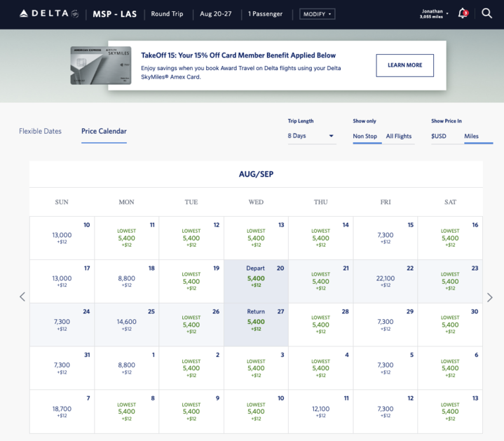Choose August 30 lowest fare cell
504x441 pixels.
pos(450,325)
